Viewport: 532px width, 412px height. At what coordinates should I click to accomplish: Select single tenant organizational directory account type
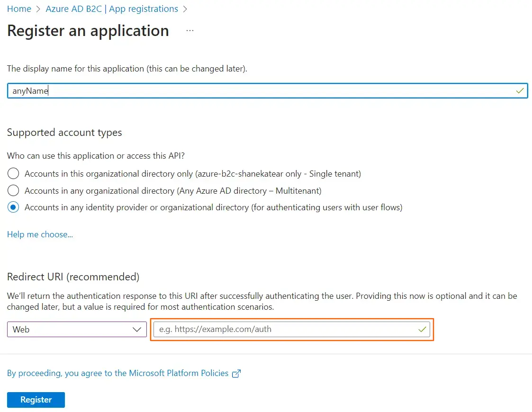(13, 173)
